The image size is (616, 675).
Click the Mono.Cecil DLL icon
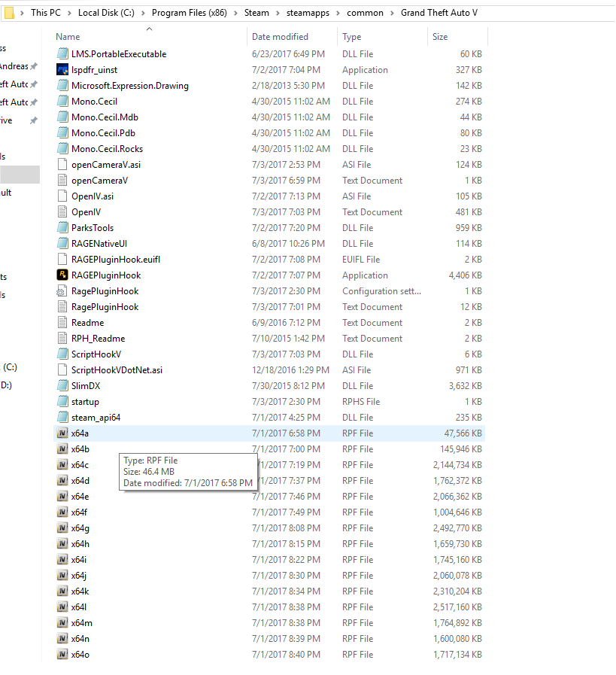coord(62,101)
